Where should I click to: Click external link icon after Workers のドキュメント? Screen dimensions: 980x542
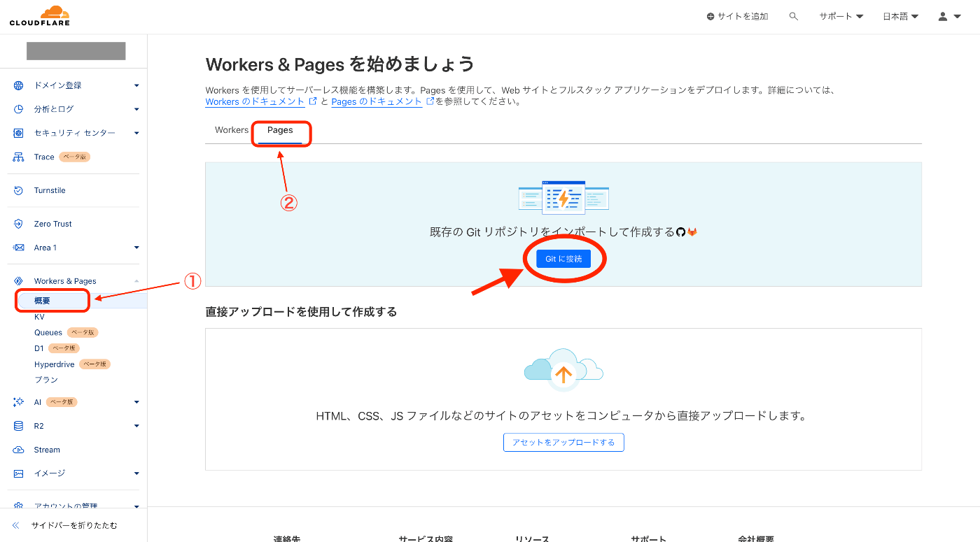[313, 101]
